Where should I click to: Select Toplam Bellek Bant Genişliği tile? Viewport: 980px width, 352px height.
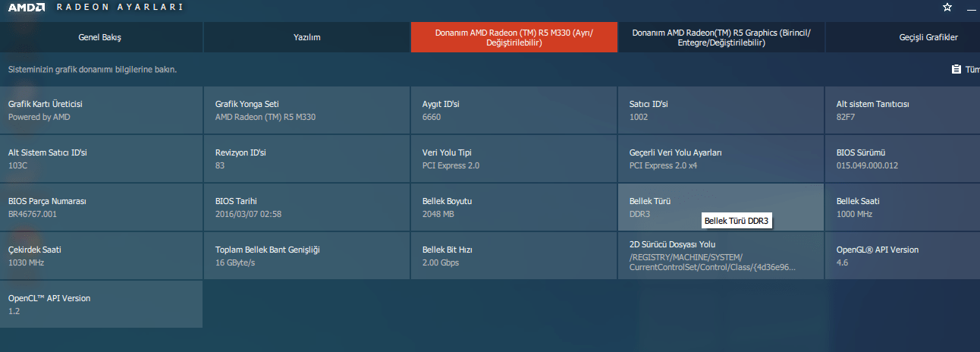tap(307, 256)
